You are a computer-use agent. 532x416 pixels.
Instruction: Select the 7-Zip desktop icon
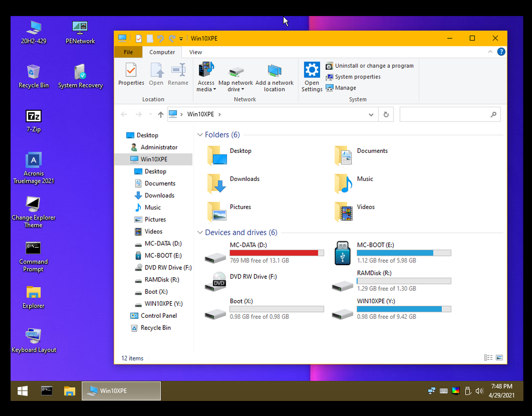(x=34, y=121)
